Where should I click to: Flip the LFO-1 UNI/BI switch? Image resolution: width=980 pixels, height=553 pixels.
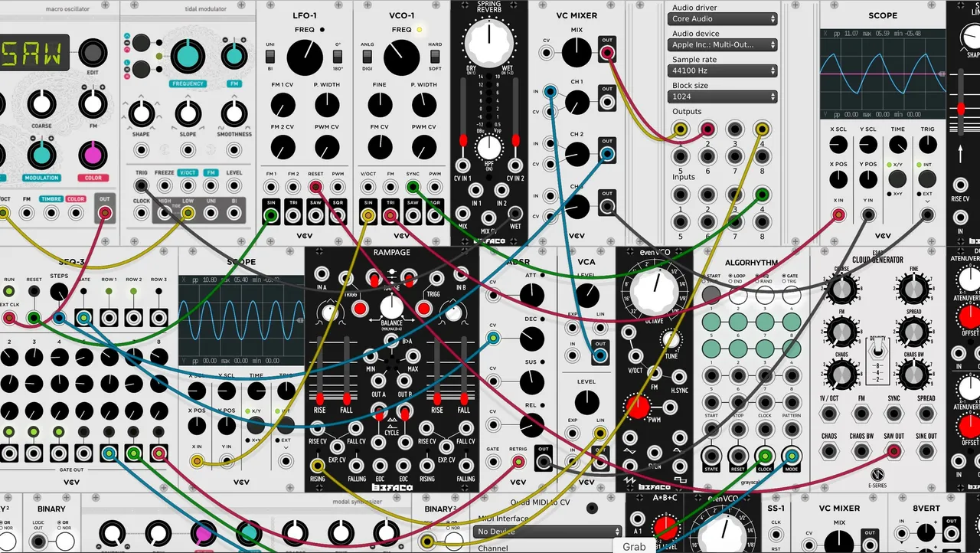click(270, 56)
